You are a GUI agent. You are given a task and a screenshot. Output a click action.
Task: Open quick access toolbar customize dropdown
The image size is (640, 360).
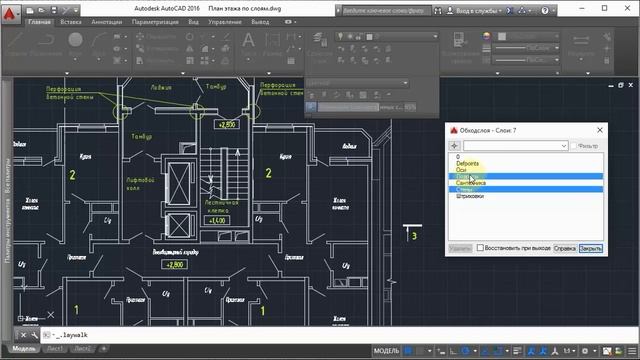click(76, 10)
